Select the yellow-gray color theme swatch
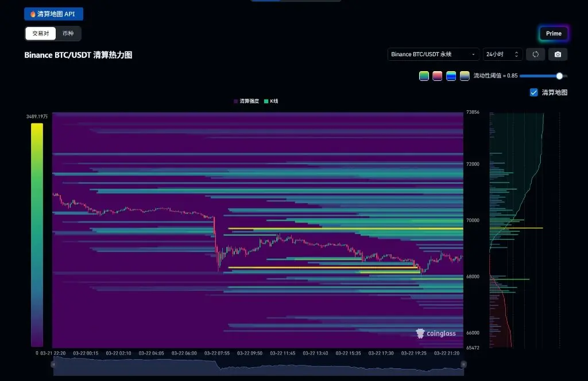 [x=465, y=76]
